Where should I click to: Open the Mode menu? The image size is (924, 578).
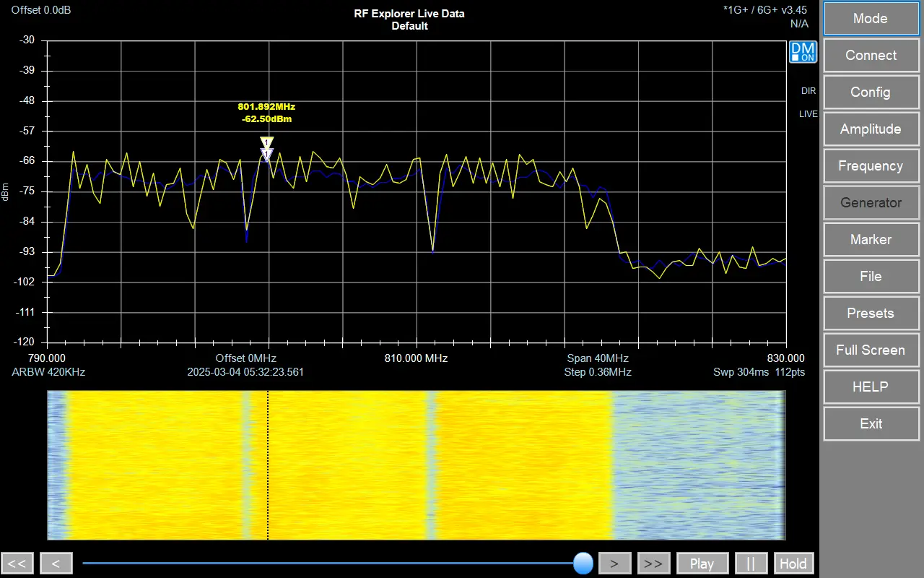click(x=870, y=19)
